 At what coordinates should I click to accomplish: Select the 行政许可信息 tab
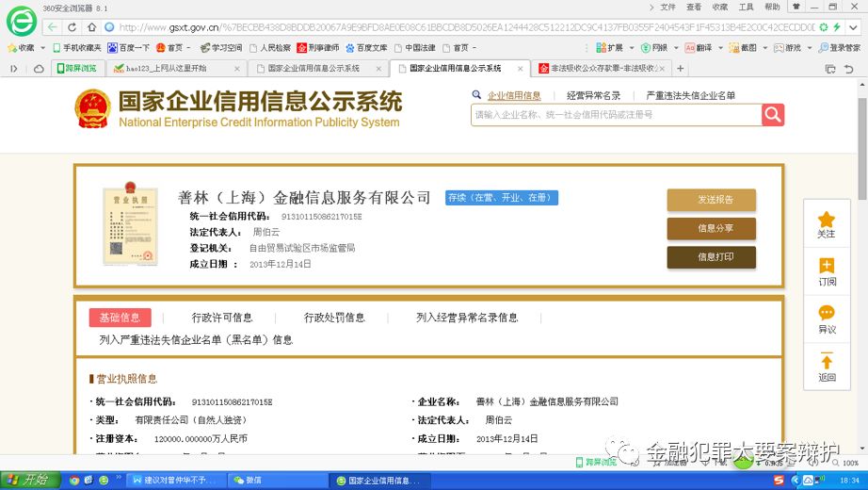pyautogui.click(x=222, y=318)
